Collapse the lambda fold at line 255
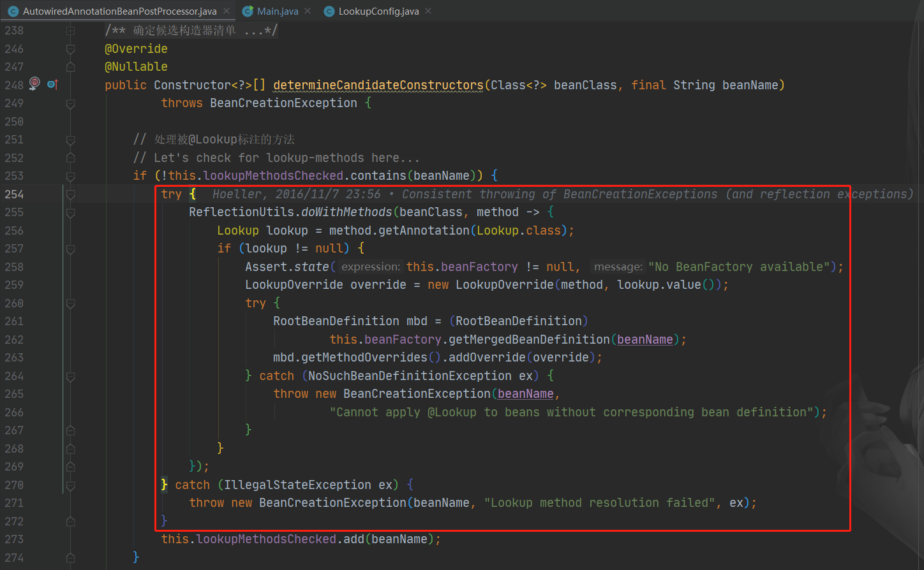Viewport: 924px width, 570px height. pos(71,212)
